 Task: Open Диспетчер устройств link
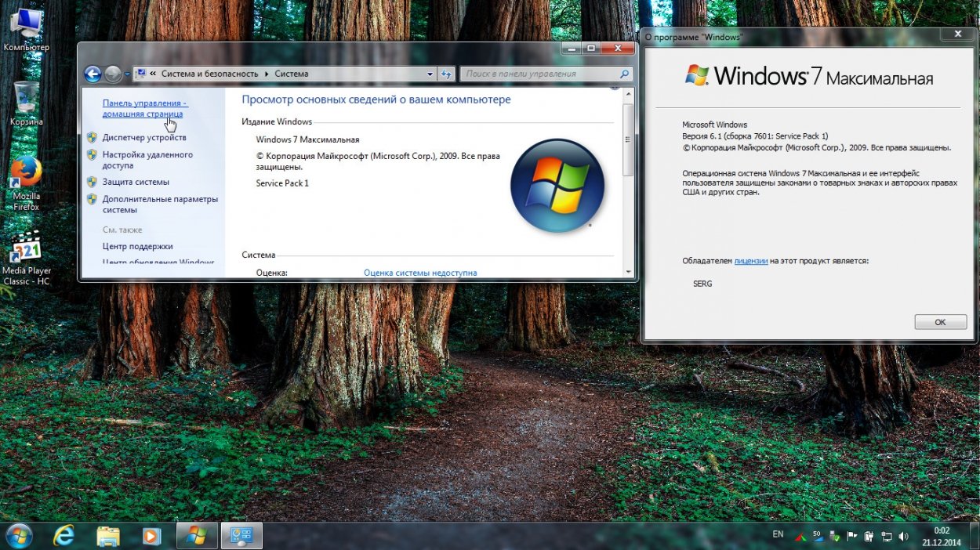pyautogui.click(x=144, y=138)
